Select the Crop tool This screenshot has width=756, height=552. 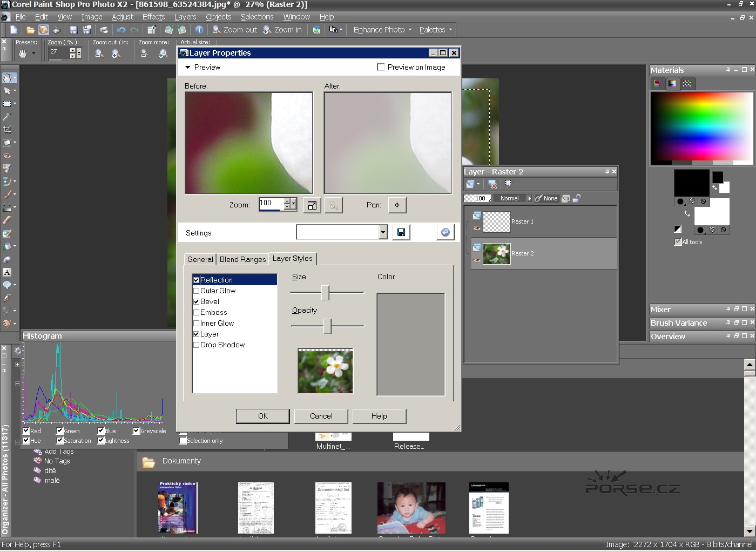7,130
